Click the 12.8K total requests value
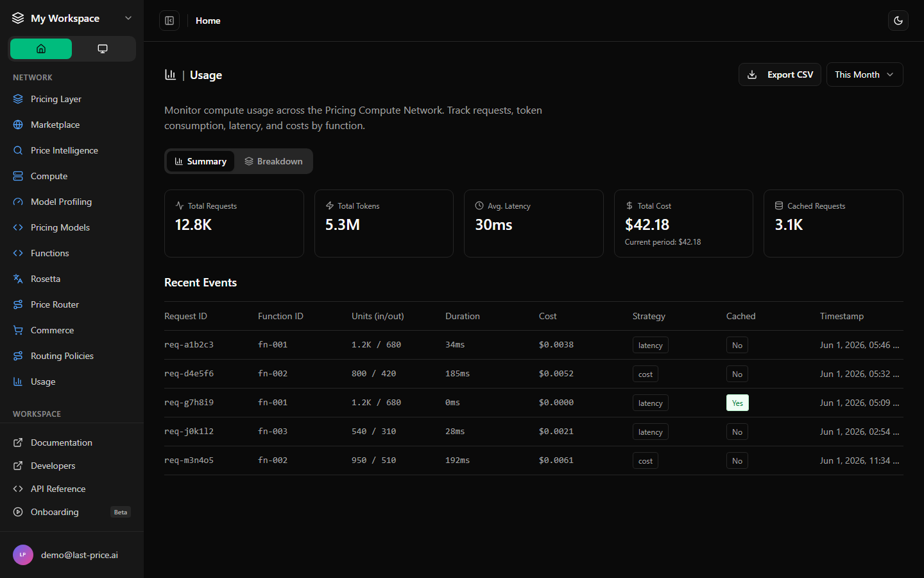 193,225
